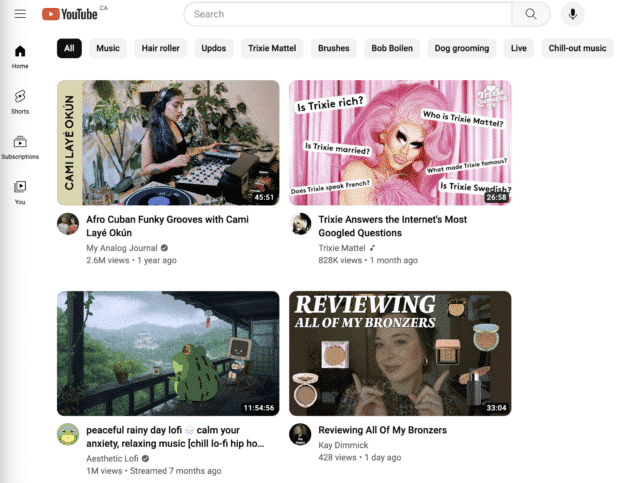
Task: Click Trixie Mattel channel avatar
Action: [300, 224]
